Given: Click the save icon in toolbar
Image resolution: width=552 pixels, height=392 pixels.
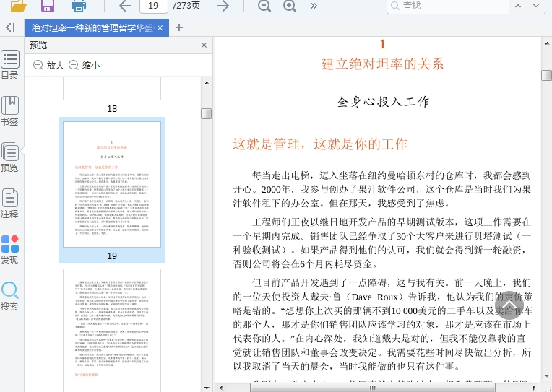Looking at the screenshot, I should [x=48, y=6].
